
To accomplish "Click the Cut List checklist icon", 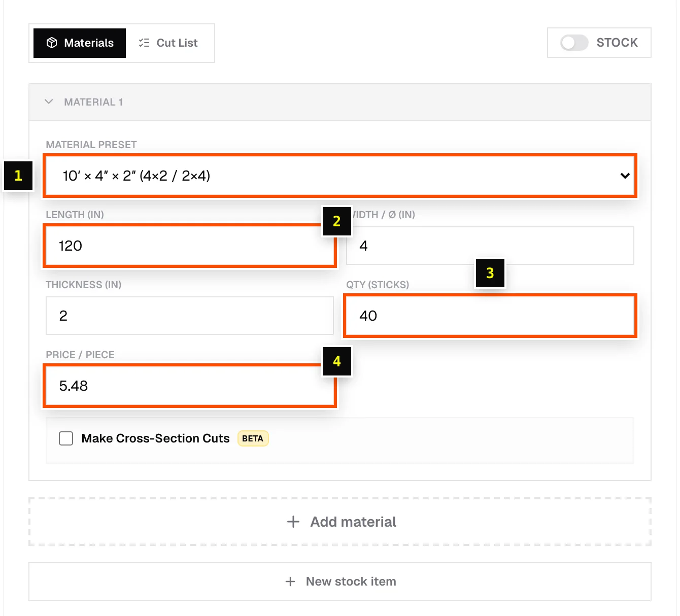I will tap(144, 43).
